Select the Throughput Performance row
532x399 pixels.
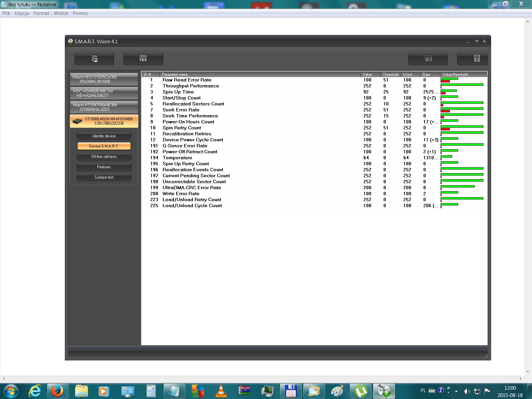coord(314,86)
